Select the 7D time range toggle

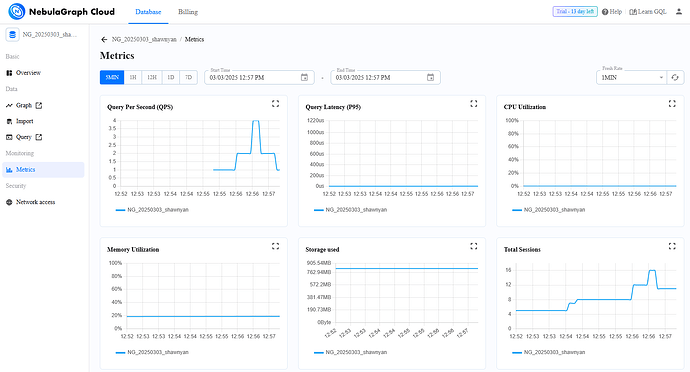click(x=188, y=77)
